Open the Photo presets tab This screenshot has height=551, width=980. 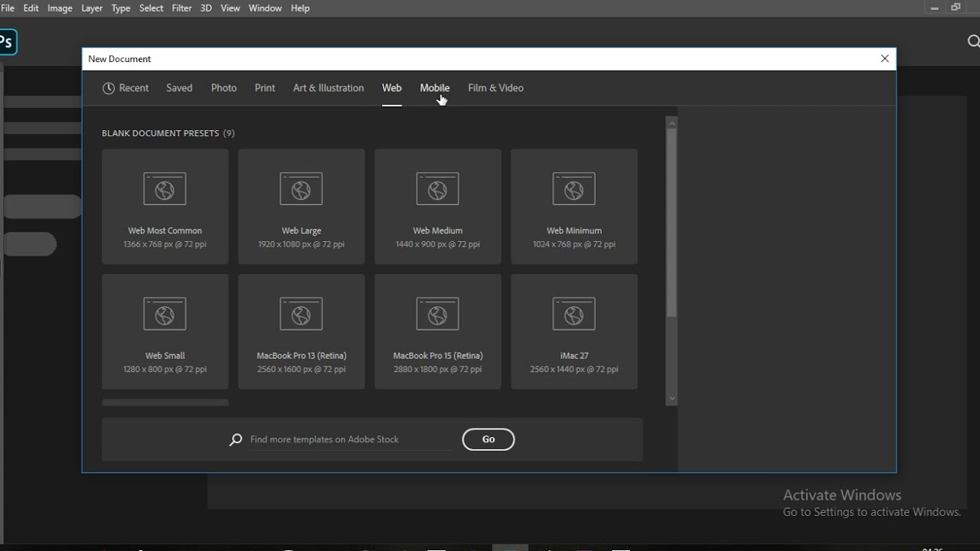[x=224, y=88]
